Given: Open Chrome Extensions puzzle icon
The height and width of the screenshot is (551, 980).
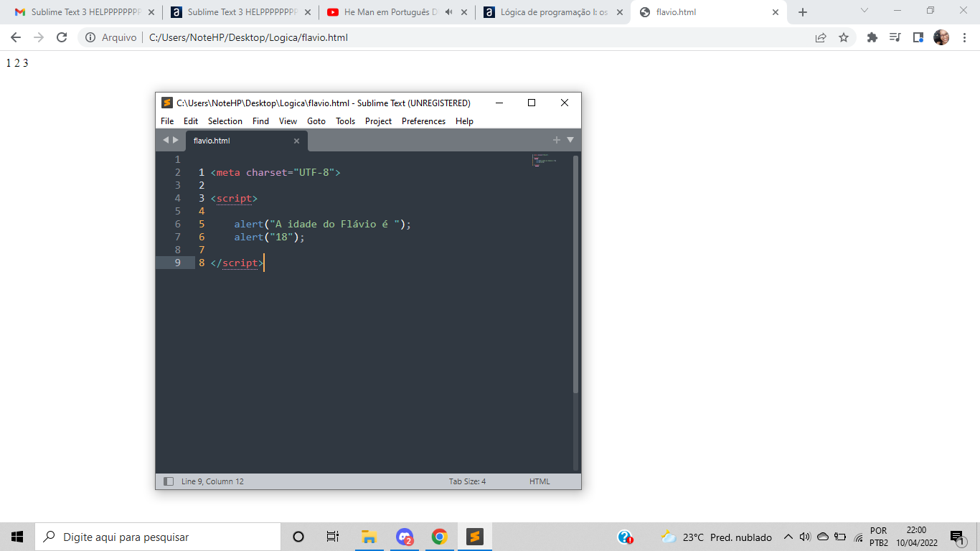Looking at the screenshot, I should pyautogui.click(x=872, y=37).
